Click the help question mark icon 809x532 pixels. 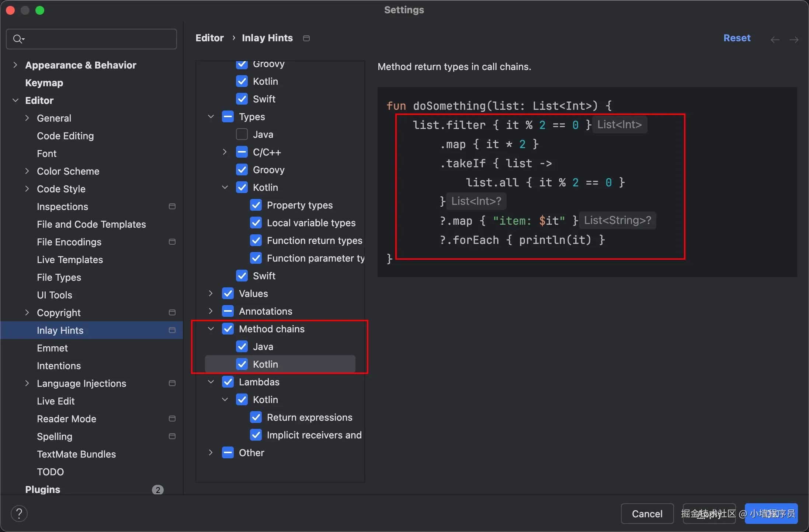[19, 513]
